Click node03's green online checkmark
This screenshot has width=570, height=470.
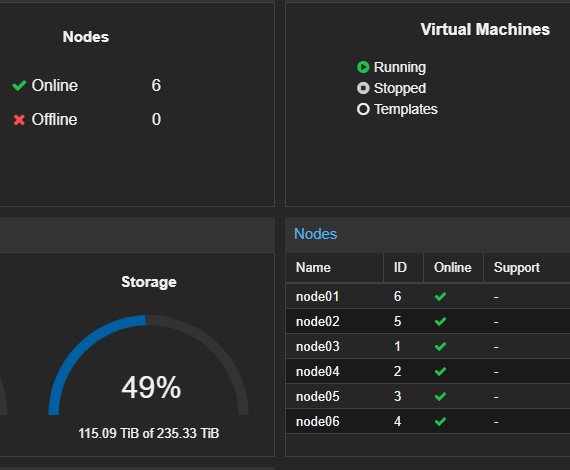point(440,346)
